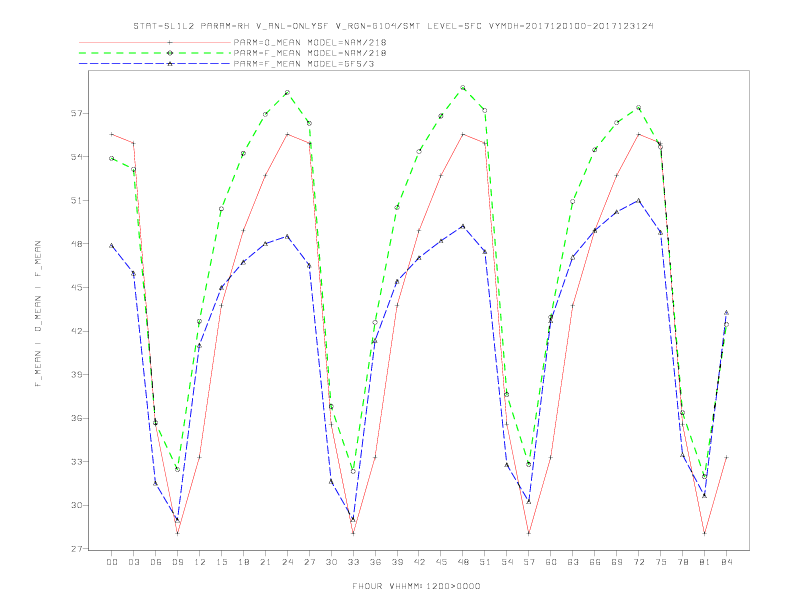Click x-axis forecast hour label 66
Image resolution: width=792 pixels, height=612 pixels.
click(595, 562)
